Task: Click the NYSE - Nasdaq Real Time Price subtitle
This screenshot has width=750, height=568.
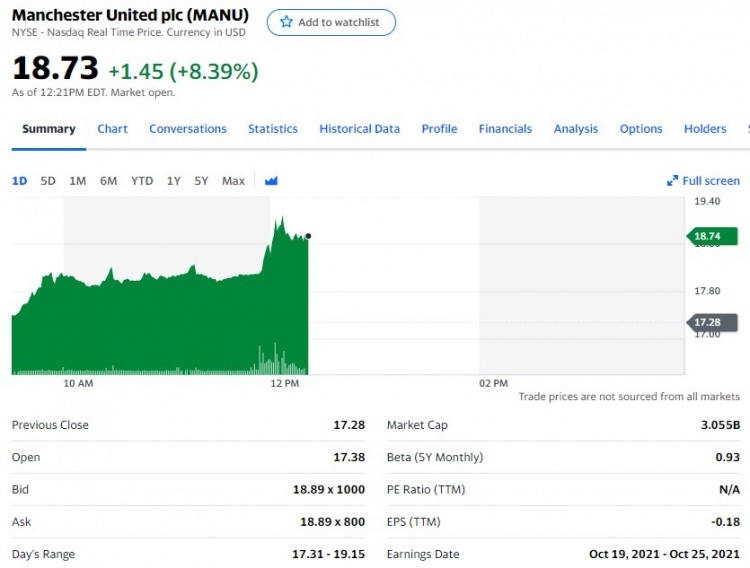Action: (x=129, y=33)
